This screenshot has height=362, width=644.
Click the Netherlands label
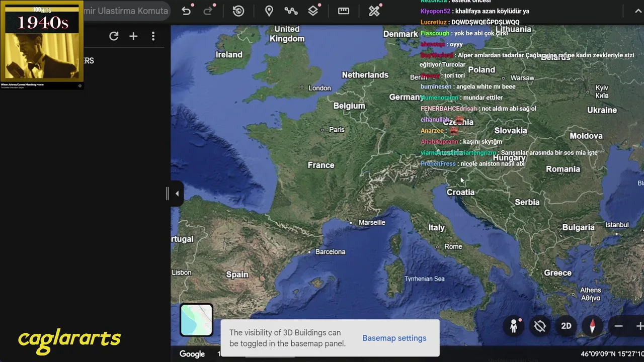tap(365, 75)
